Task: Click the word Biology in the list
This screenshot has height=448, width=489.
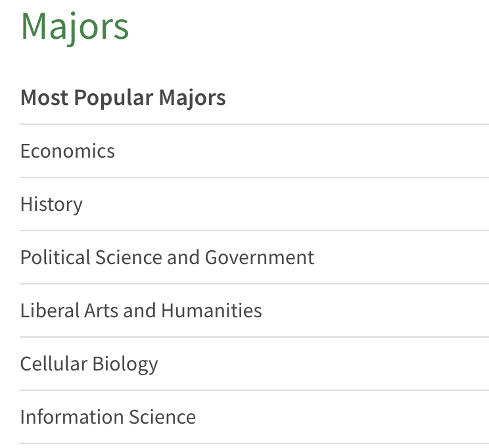Action: [x=126, y=365]
